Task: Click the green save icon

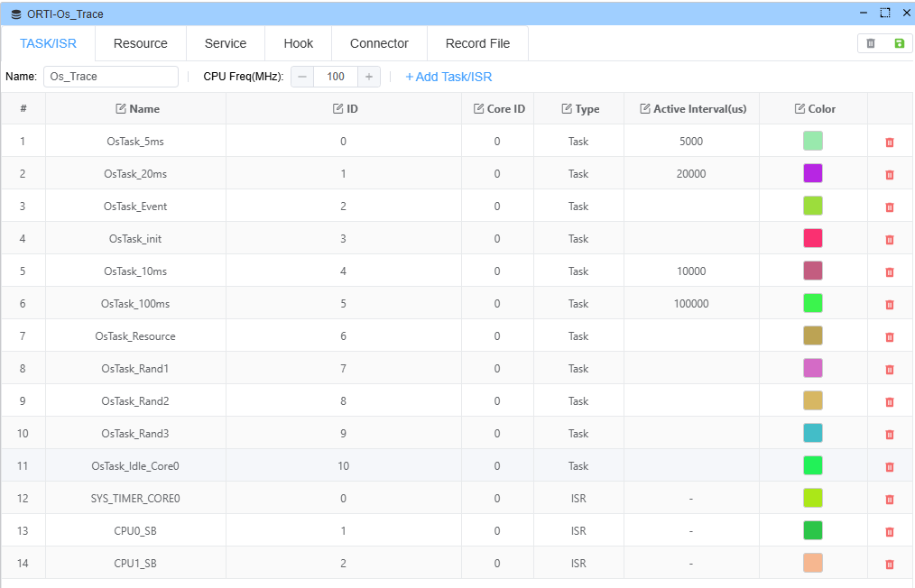Action: pos(899,43)
